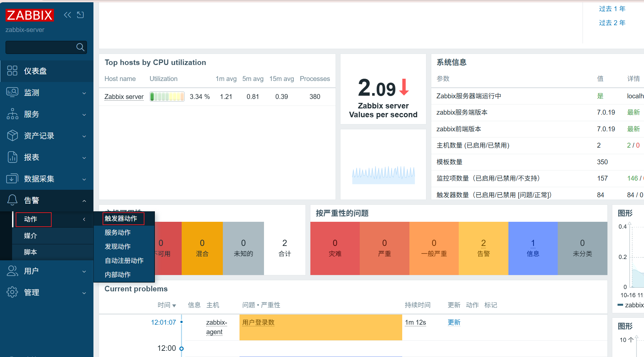Viewport: 644px width, 357px height.
Task: Click the 管理 gear icon
Action: 12,292
